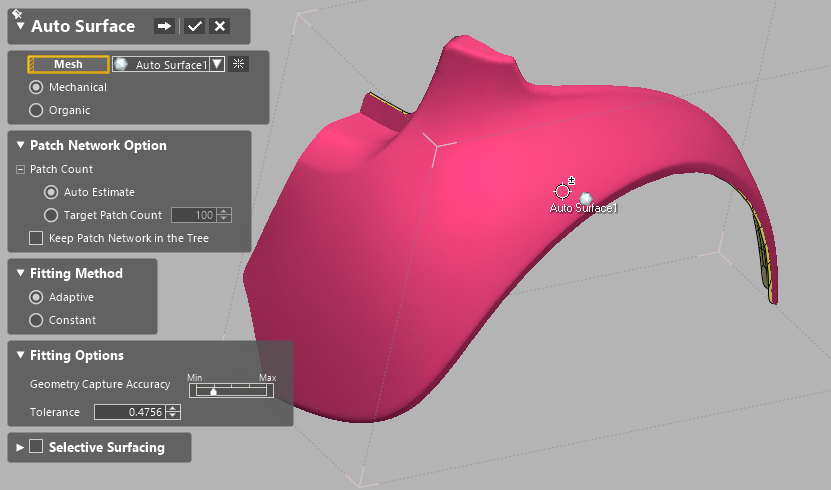
Task: Decrease Target Patch Count with down arrow
Action: point(224,219)
